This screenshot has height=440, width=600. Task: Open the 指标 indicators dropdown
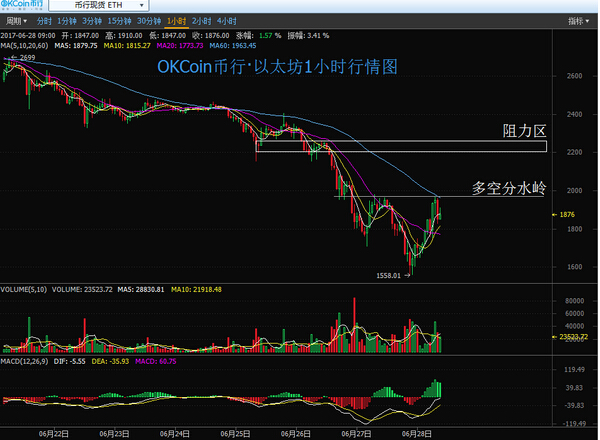click(580, 20)
